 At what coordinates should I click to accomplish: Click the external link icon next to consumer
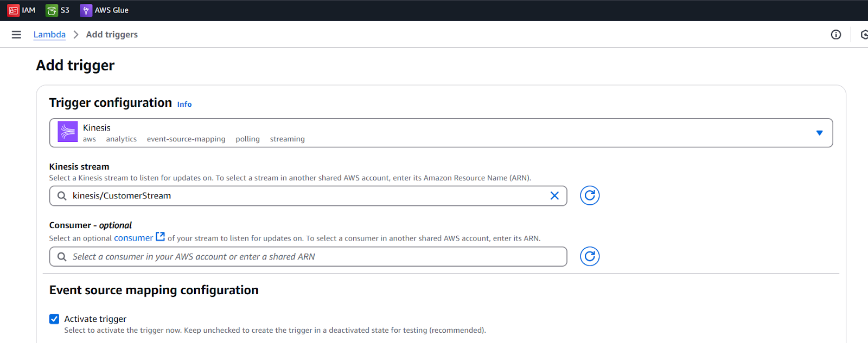160,237
